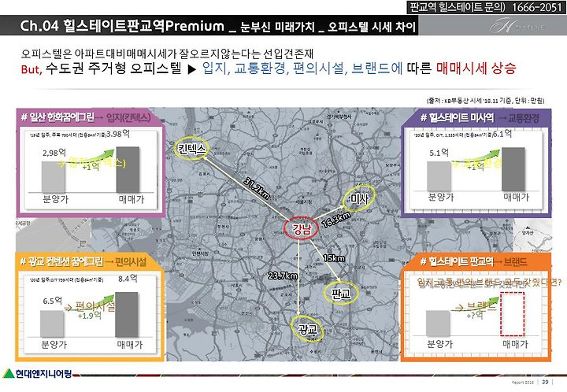The image size is (567, 392).
Task: Click the '# 일산 한화꿈에그린' panel header
Action: 57,117
